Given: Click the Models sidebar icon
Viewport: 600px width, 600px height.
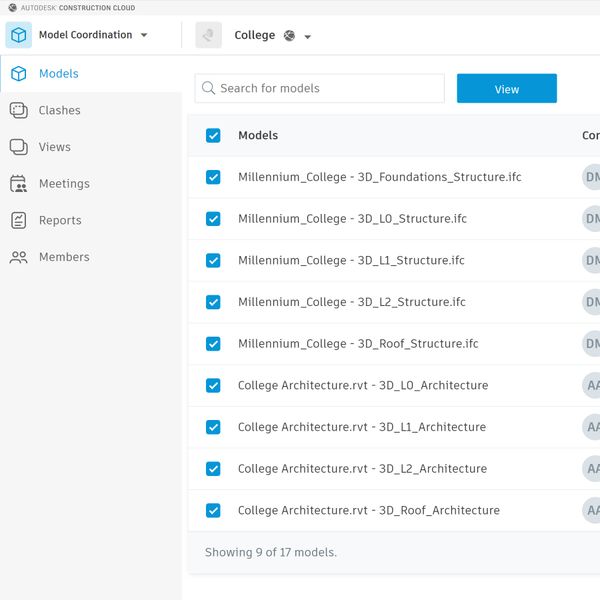Looking at the screenshot, I should [x=18, y=74].
